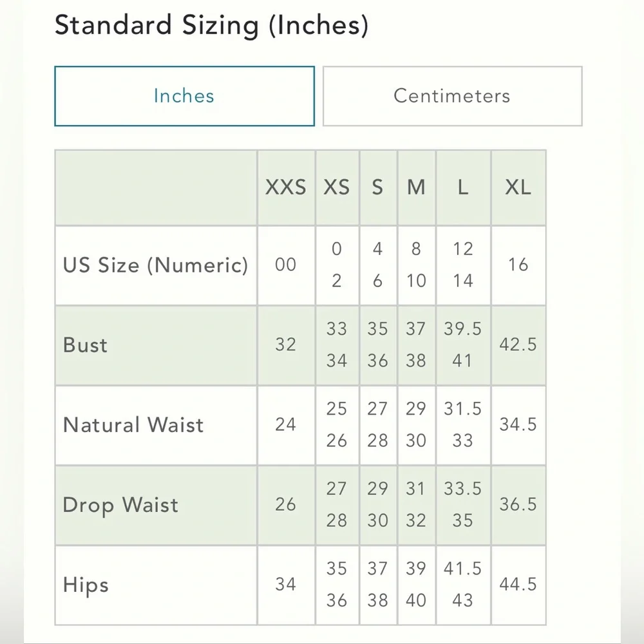Select the XS column header
The width and height of the screenshot is (644, 644).
coord(337,187)
